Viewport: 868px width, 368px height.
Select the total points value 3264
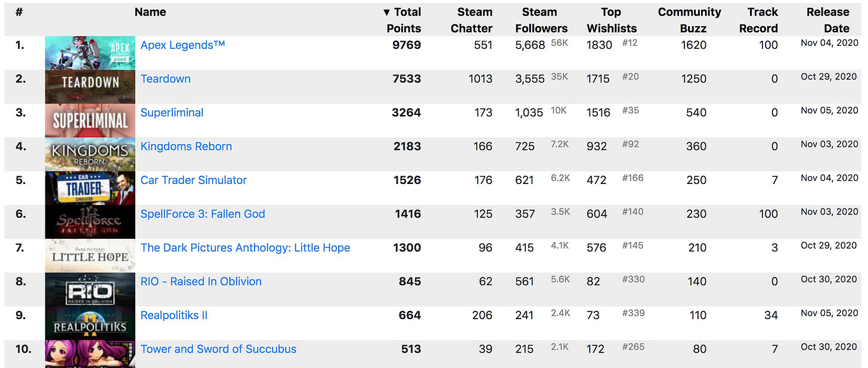(407, 113)
